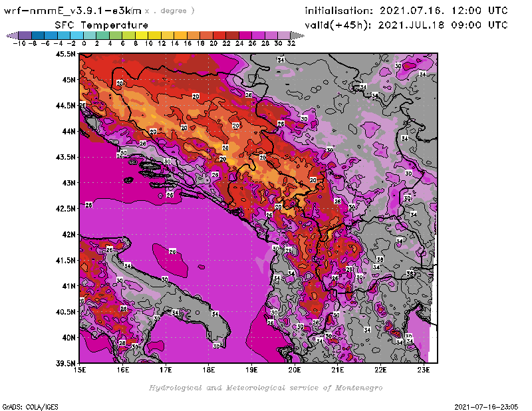The image size is (532, 411).
Task: Click the 40.5N latitude label
Action: coord(66,312)
